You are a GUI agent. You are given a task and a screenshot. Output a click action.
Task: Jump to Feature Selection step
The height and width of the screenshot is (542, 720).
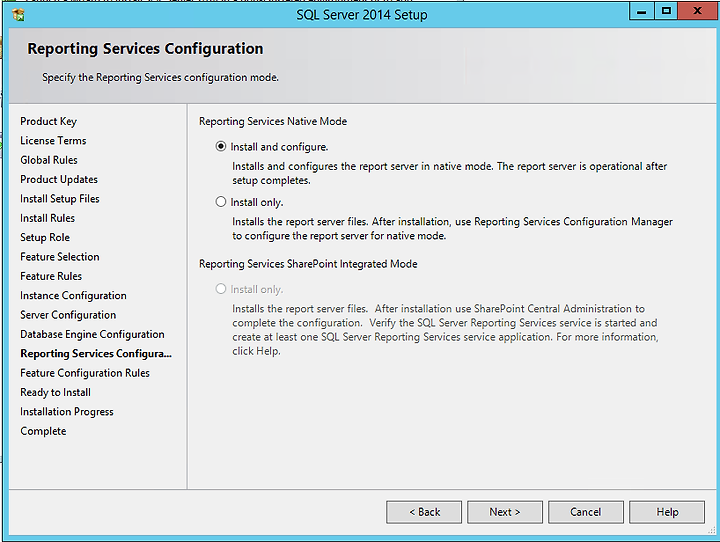click(60, 257)
